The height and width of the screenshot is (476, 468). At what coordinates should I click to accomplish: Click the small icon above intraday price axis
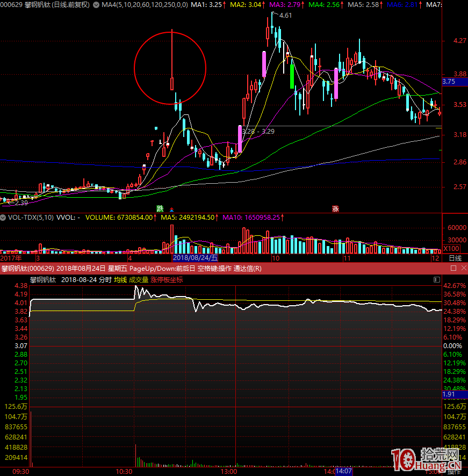[435, 279]
